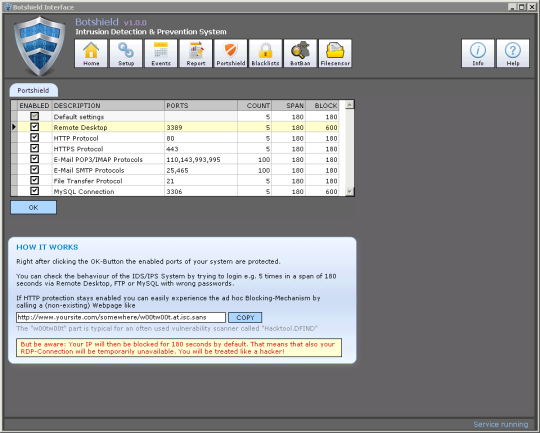Viewport: 540px width, 433px height.
Task: Click the Remote Desktop row selector arrow
Action: 14,127
